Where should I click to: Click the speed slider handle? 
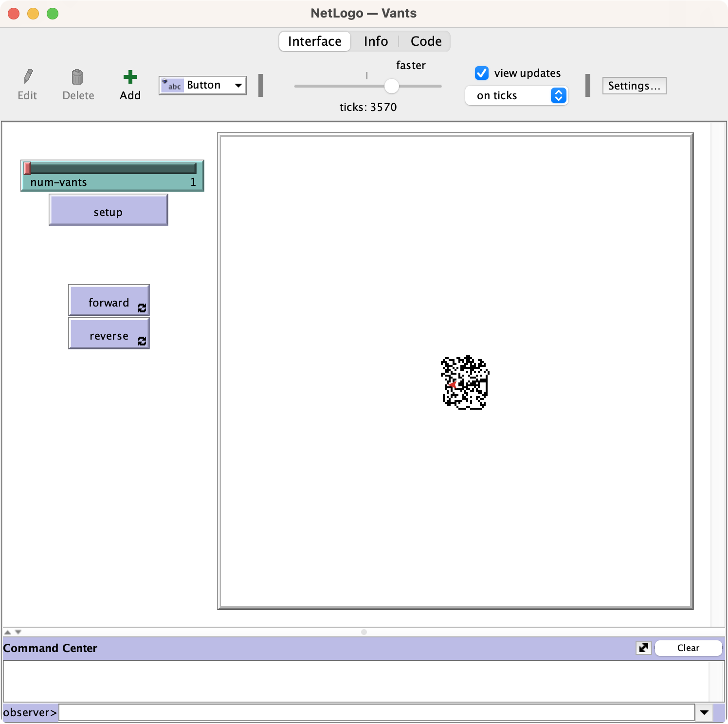tap(391, 86)
